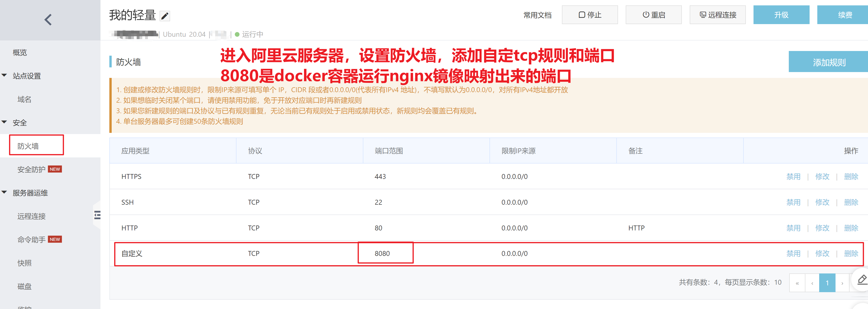Click the 运行中 status text
Viewport: 868px width, 309px height.
pos(252,34)
